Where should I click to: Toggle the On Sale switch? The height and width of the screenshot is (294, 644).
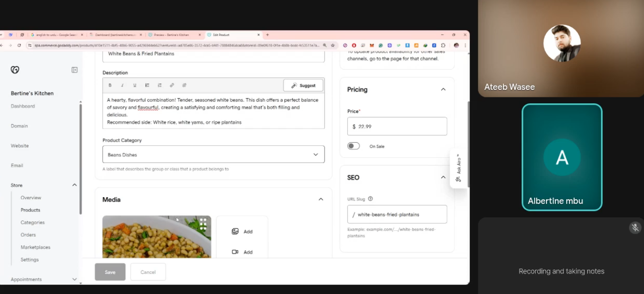coord(353,146)
